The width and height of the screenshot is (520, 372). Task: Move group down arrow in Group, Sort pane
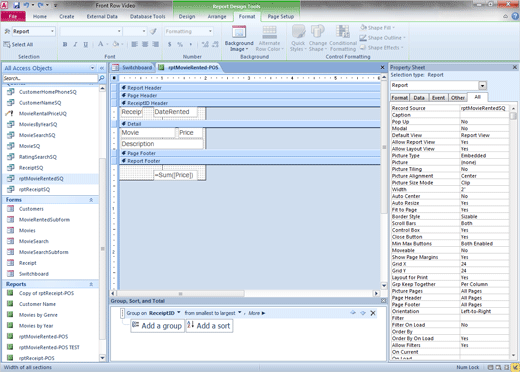[x=363, y=313]
